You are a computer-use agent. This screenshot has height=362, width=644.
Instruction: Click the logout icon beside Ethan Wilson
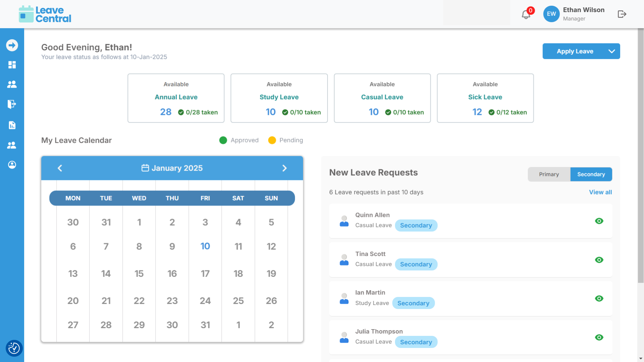622,14
